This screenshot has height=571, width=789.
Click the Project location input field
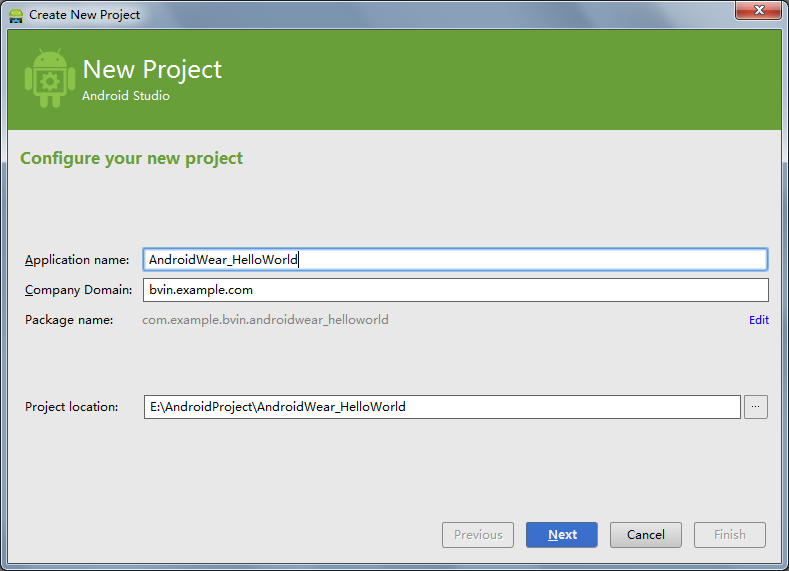(442, 406)
